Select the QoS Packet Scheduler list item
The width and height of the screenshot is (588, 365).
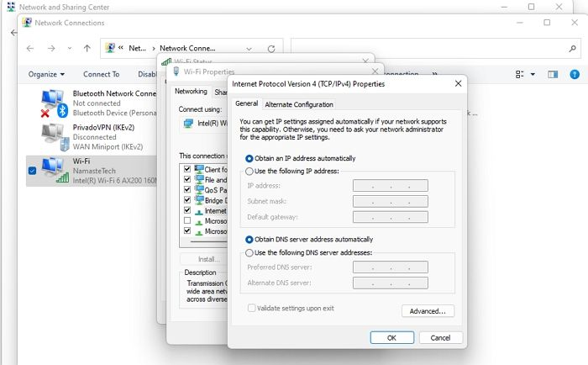pyautogui.click(x=211, y=190)
